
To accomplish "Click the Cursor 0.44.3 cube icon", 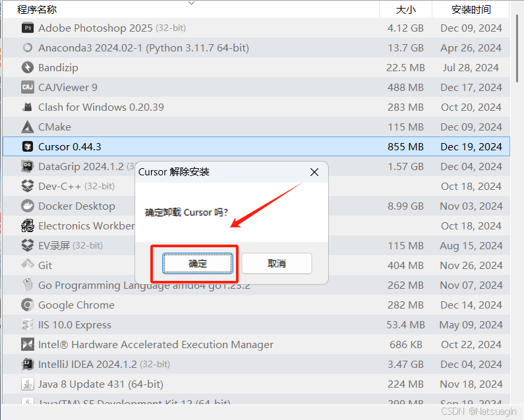I will 28,146.
